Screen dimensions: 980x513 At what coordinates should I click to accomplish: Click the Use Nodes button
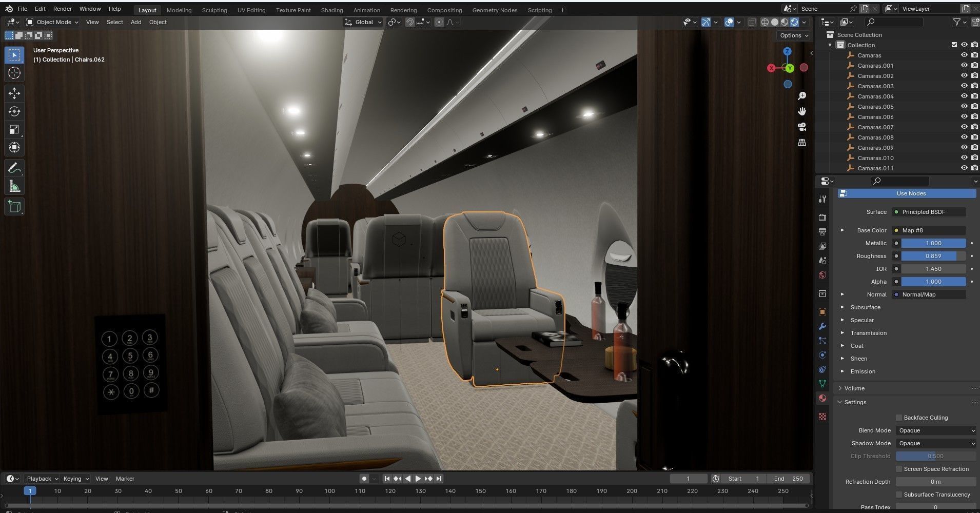(x=907, y=193)
